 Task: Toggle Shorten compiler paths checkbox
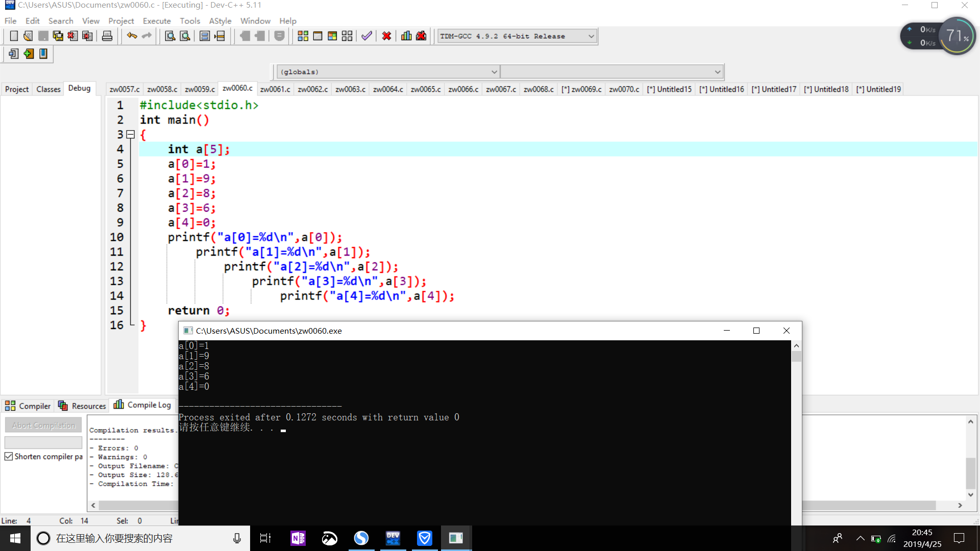click(9, 457)
